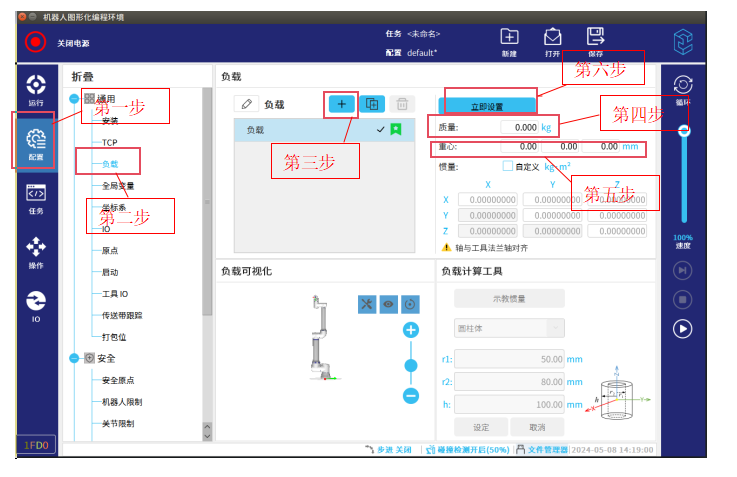The height and width of the screenshot is (477, 737).
Task: Toggle the 循环 (Loop) button
Action: [x=683, y=88]
